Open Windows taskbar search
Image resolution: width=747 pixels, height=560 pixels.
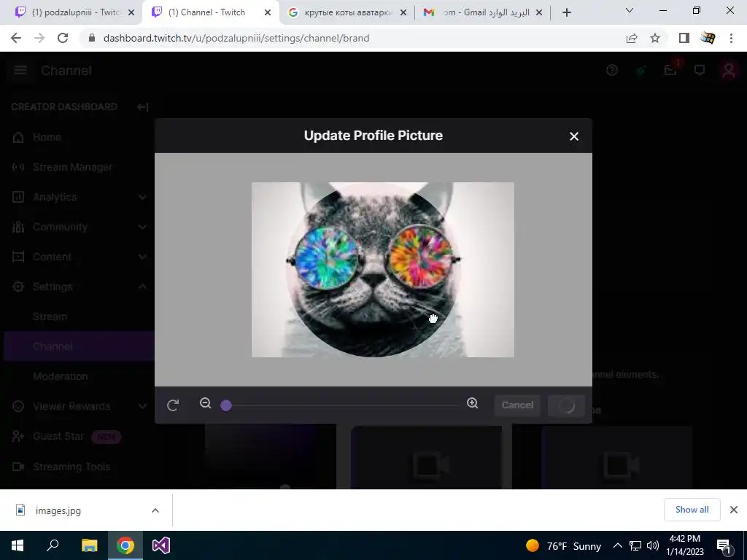click(x=53, y=545)
